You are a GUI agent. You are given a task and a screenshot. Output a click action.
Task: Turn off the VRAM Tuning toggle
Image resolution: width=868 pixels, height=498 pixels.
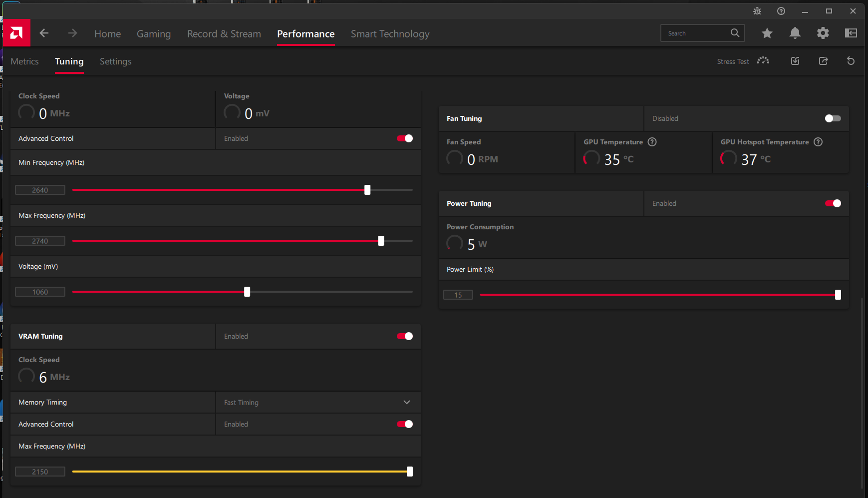click(404, 336)
